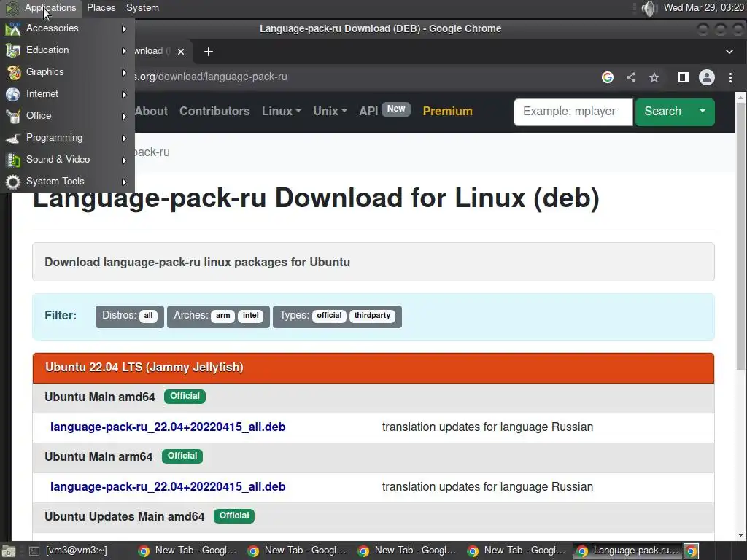This screenshot has width=747, height=560.
Task: Click the volume speaker icon in panel
Action: pos(648,8)
